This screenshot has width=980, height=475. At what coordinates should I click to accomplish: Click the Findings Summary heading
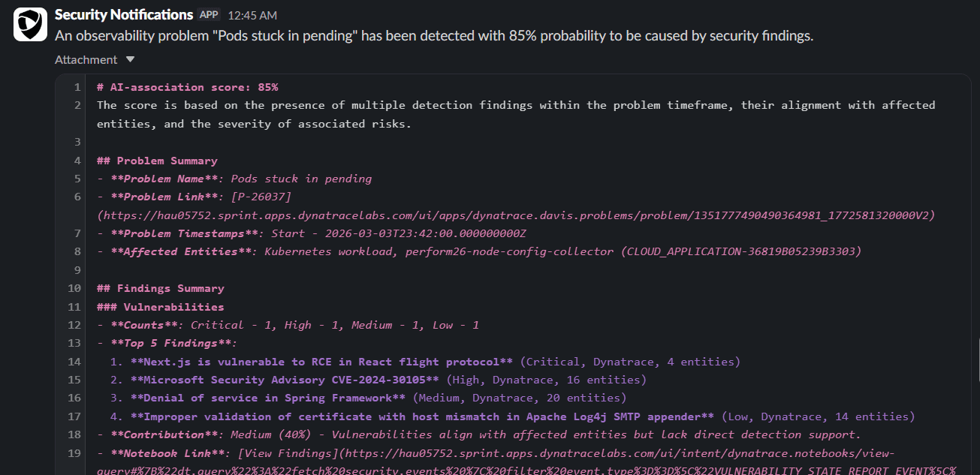pos(160,287)
